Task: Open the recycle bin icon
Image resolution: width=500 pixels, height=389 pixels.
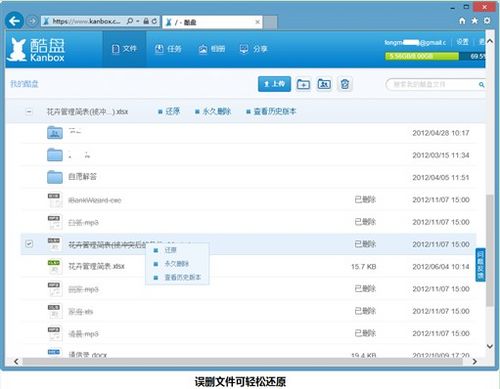Action: click(x=345, y=84)
